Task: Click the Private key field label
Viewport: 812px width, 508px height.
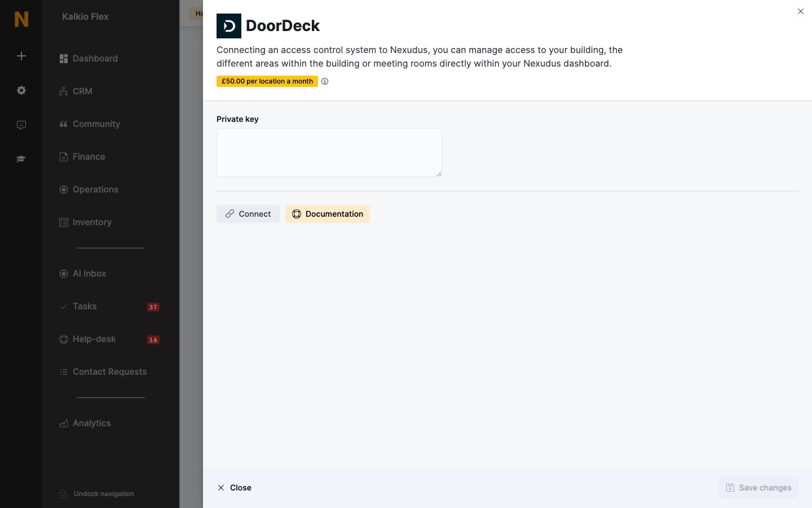Action: [x=237, y=119]
